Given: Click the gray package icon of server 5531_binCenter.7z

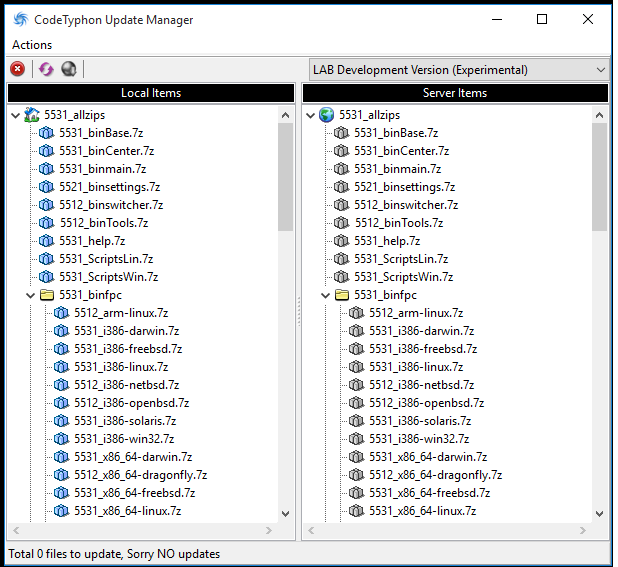Looking at the screenshot, I should point(341,151).
